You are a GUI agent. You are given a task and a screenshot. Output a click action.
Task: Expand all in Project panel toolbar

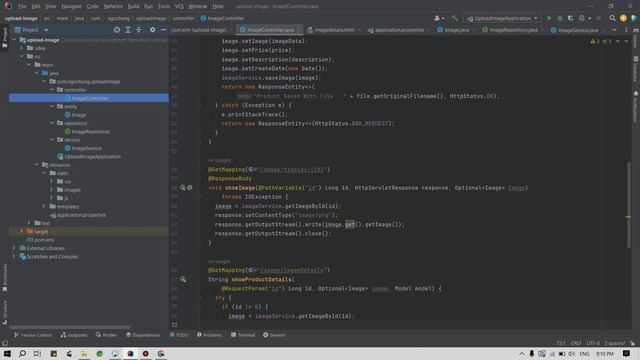tap(128, 30)
